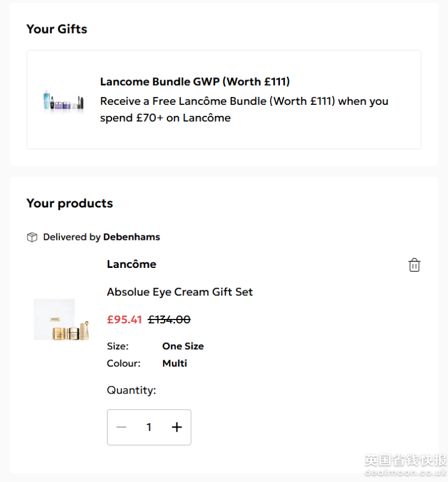This screenshot has width=448, height=482.
Task: Open the Lancôme Bundle gift thumbnail
Action: point(63,101)
